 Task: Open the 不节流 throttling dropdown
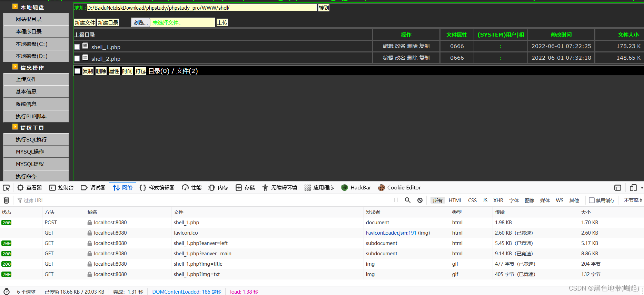[x=633, y=200]
